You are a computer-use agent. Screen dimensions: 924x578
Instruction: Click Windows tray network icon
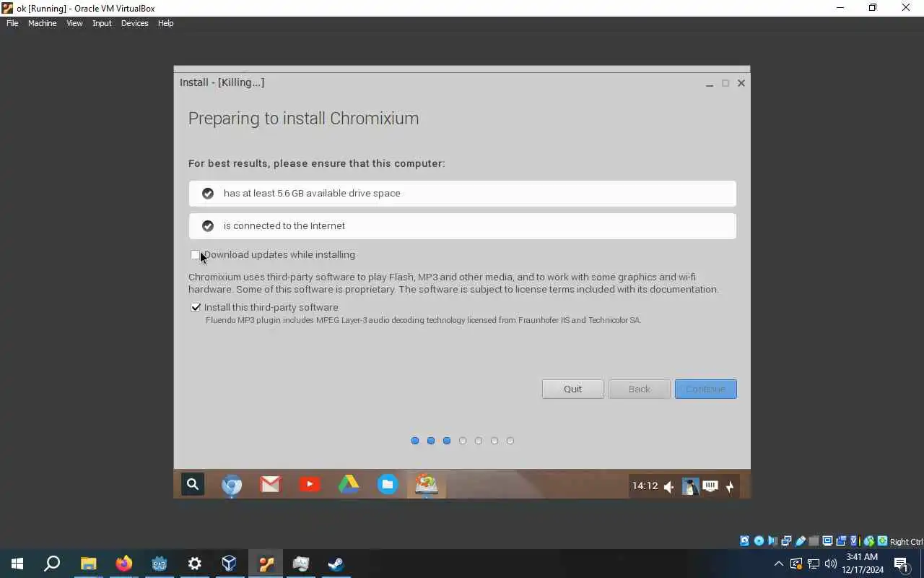(x=813, y=564)
